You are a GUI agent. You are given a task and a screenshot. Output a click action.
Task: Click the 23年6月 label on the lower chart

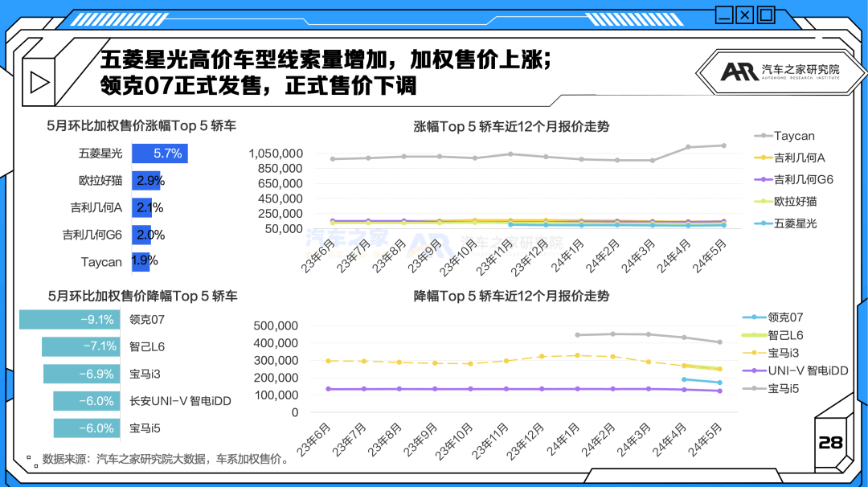pos(314,440)
